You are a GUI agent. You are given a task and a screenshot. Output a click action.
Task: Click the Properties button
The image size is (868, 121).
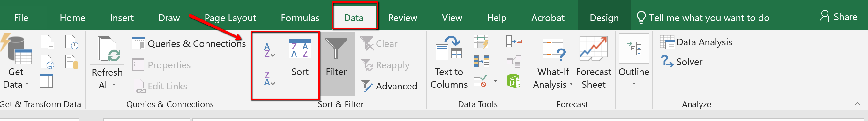[162, 65]
